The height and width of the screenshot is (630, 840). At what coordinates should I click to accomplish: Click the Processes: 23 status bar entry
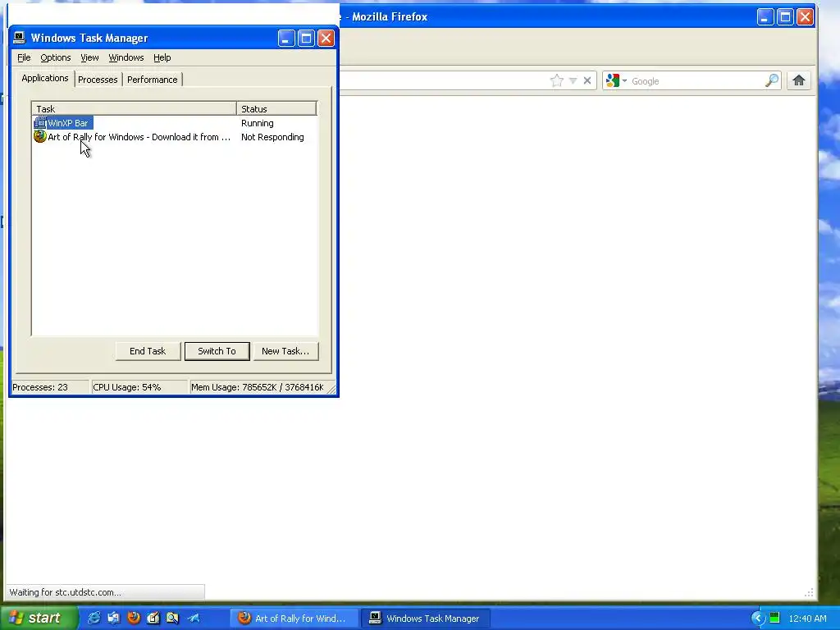(x=50, y=387)
